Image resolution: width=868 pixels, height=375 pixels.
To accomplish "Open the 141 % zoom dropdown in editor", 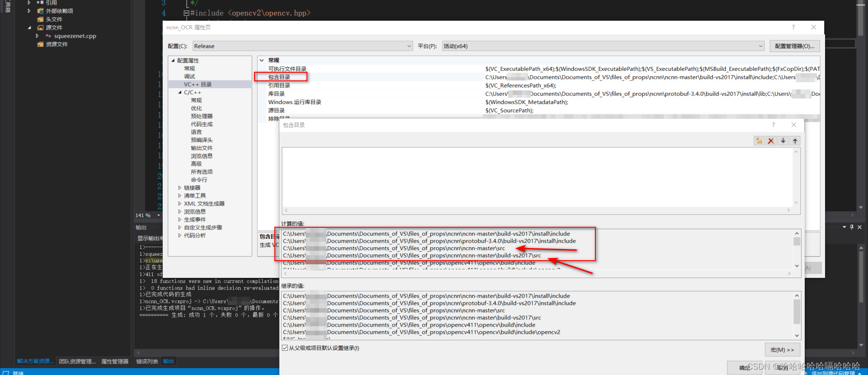I will pyautogui.click(x=159, y=215).
